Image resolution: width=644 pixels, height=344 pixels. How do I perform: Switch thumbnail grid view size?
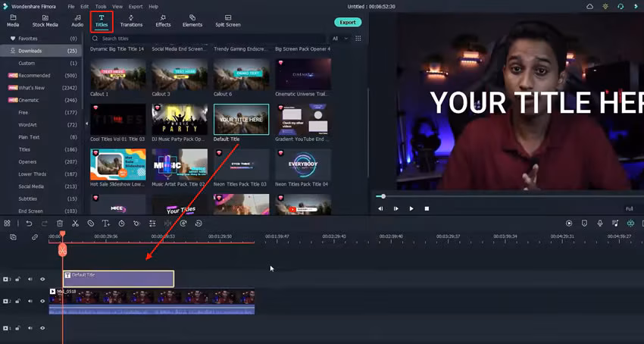point(358,38)
